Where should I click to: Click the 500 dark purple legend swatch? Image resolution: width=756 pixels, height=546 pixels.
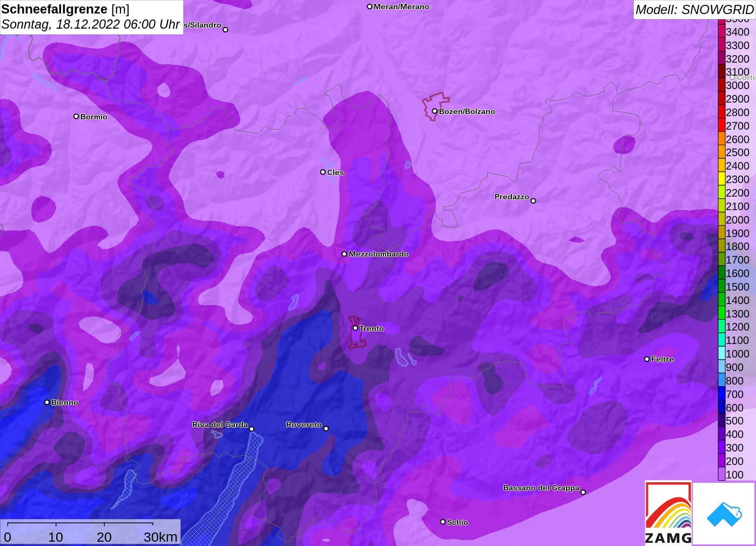[721, 421]
